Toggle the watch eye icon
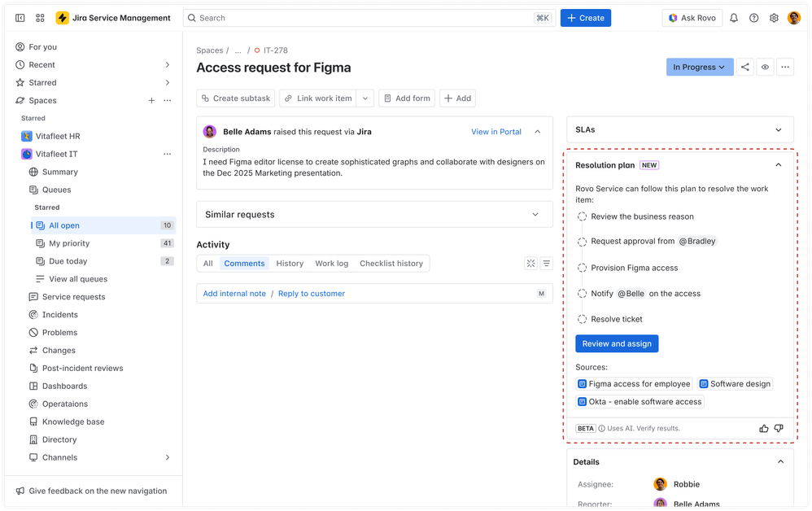812x511 pixels. (765, 67)
